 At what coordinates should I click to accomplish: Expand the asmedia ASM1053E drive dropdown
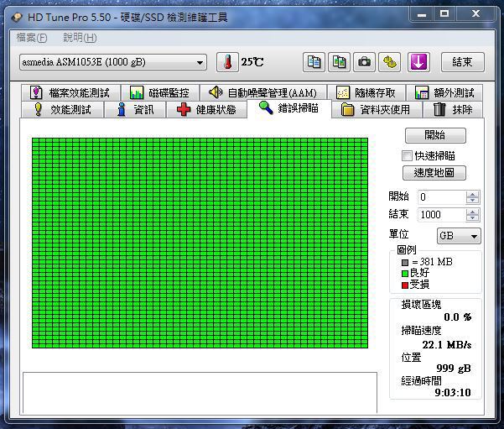pos(113,62)
